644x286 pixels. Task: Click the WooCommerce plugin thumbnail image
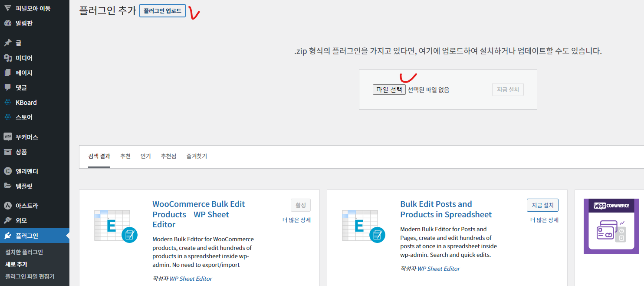(611, 226)
